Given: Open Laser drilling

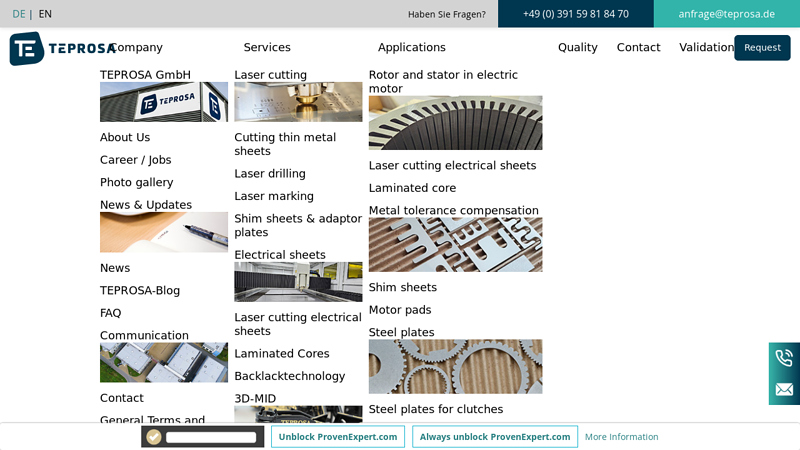Looking at the screenshot, I should point(270,173).
